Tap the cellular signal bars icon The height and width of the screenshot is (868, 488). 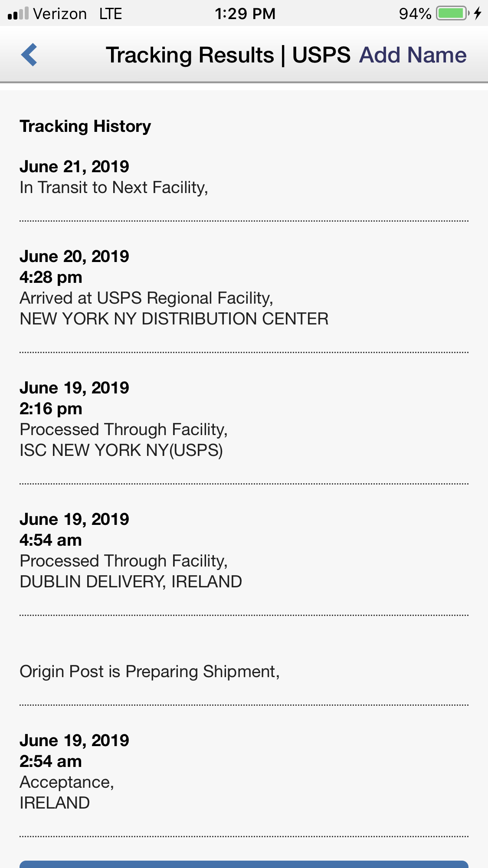point(18,13)
